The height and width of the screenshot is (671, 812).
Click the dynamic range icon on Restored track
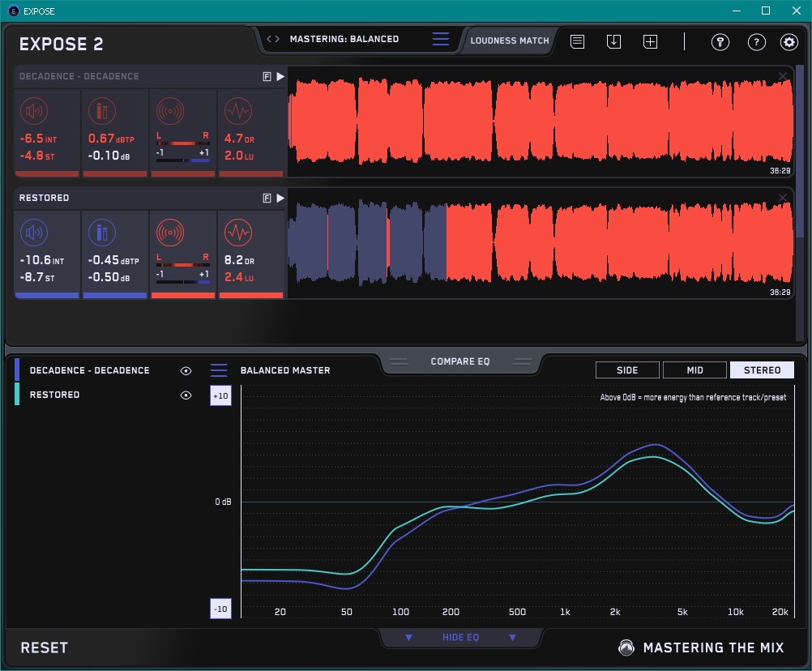pos(238,233)
